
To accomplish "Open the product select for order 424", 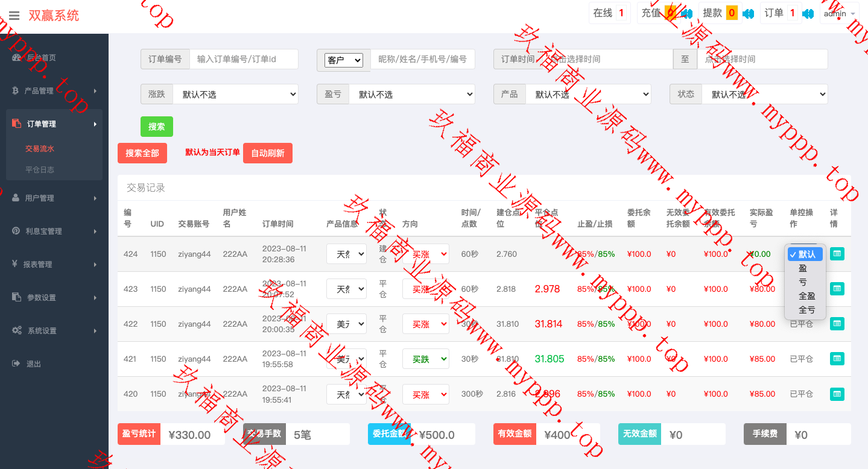I will 346,254.
